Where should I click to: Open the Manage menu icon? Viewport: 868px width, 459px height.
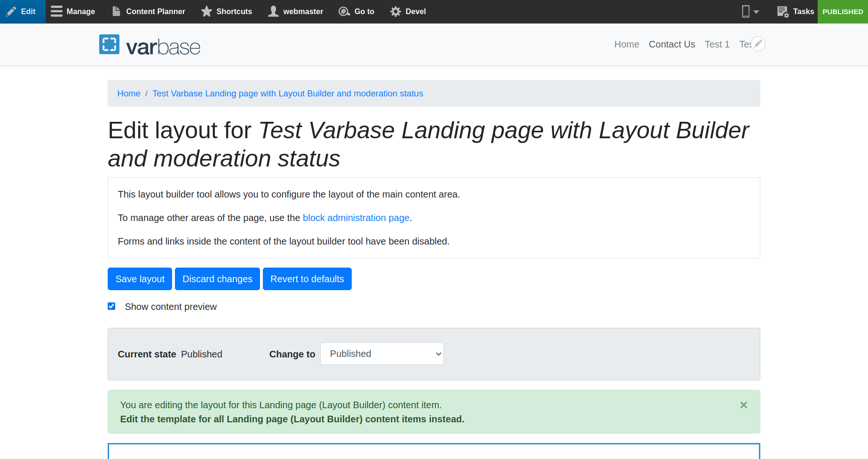click(56, 11)
